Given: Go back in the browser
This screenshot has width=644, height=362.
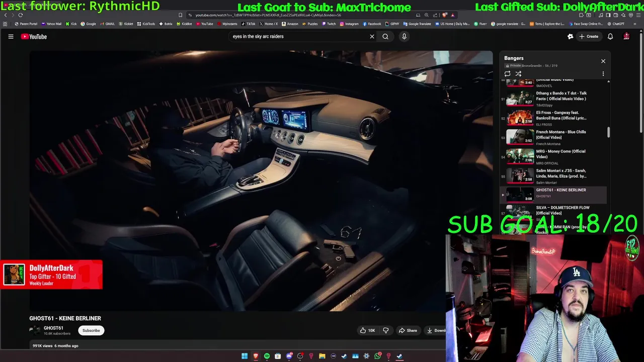Looking at the screenshot, I should [6, 15].
